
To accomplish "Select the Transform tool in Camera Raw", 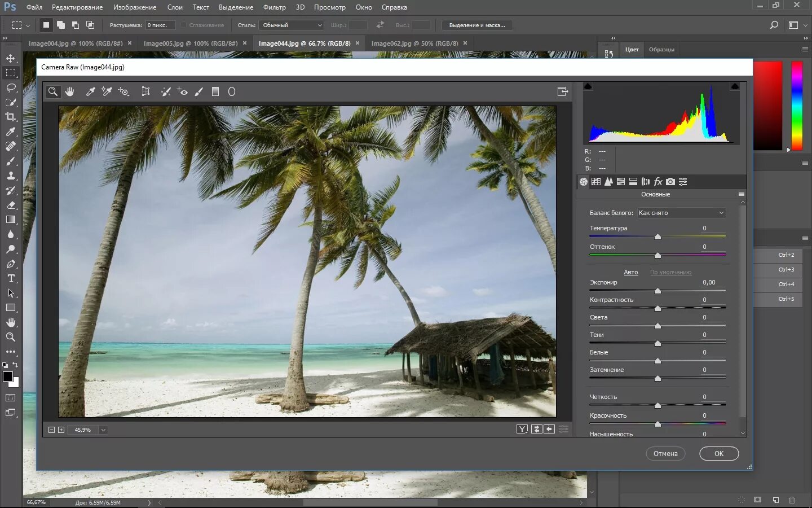I will 145,91.
